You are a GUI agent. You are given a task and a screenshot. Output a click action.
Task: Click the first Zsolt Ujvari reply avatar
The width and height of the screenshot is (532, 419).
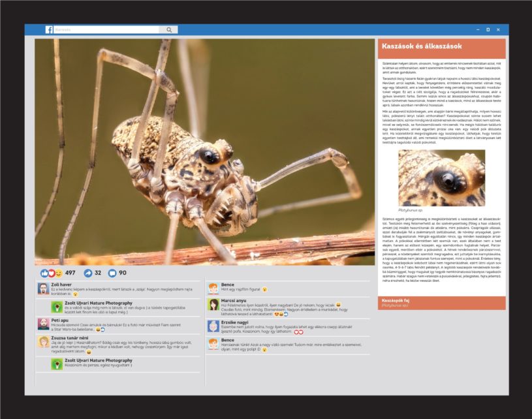click(x=57, y=307)
